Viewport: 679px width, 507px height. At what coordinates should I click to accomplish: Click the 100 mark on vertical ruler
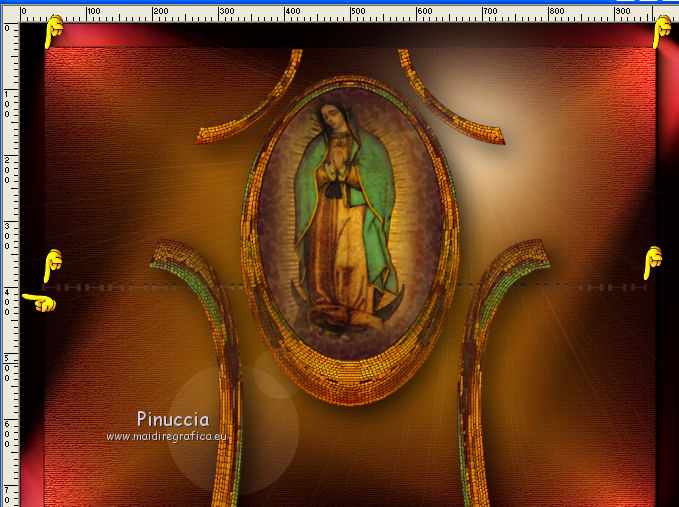click(x=7, y=104)
